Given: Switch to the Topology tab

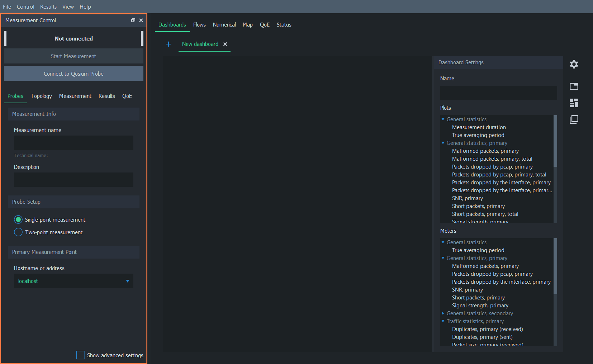Looking at the screenshot, I should [41, 96].
